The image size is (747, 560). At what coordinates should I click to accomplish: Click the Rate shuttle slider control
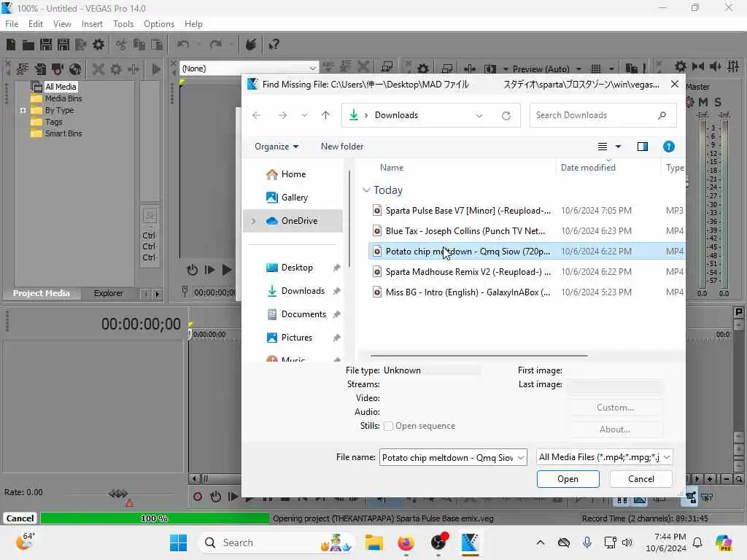[118, 494]
